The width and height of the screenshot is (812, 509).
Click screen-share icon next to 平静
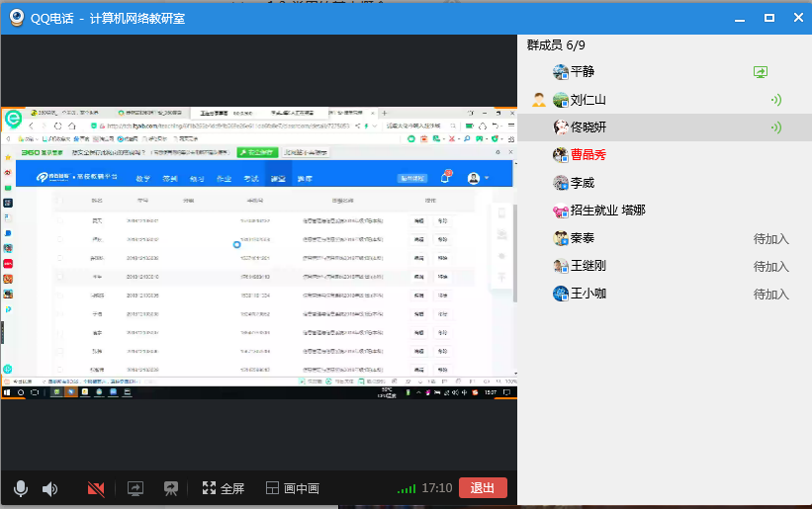pyautogui.click(x=760, y=72)
